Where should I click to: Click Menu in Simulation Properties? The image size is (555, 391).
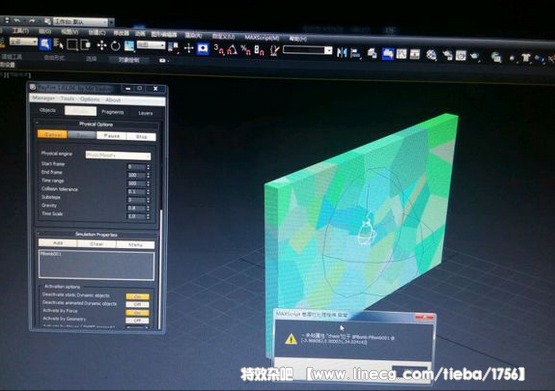point(135,245)
